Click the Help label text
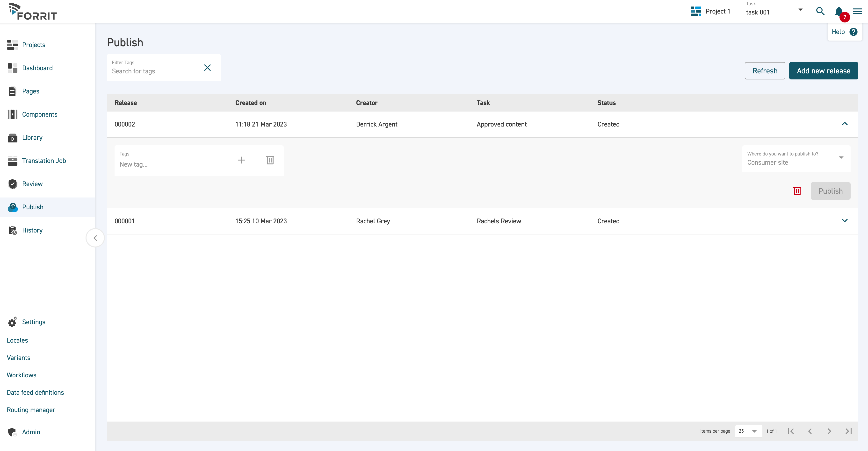Image resolution: width=868 pixels, height=451 pixels. click(x=838, y=32)
